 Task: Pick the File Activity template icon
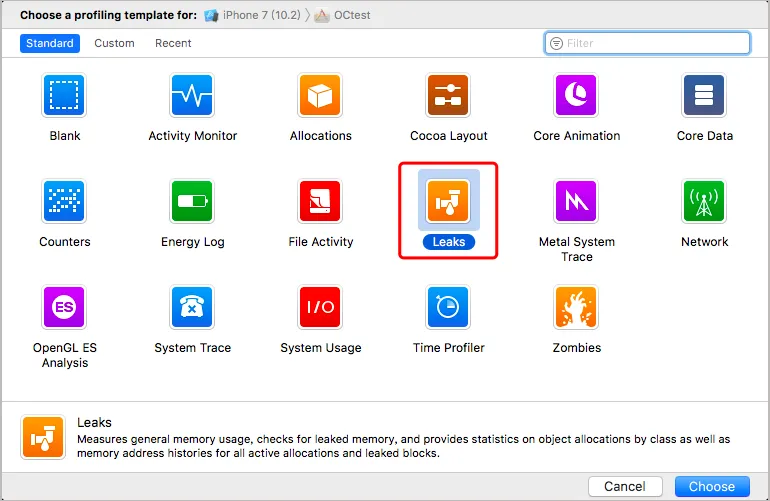(320, 201)
